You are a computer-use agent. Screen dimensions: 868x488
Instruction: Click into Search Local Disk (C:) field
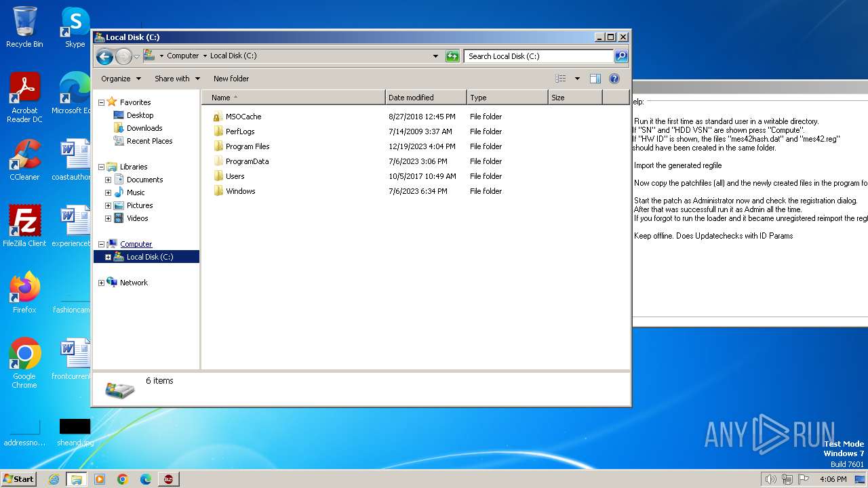point(539,56)
